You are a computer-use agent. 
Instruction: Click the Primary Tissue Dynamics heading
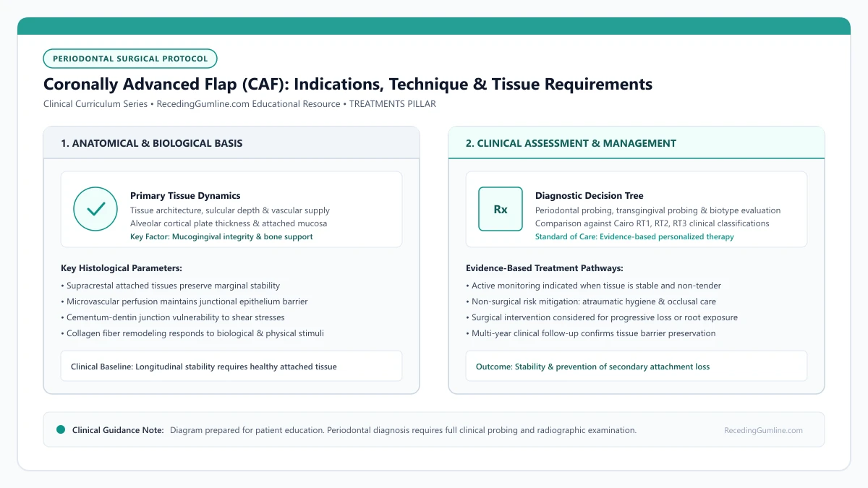coord(185,196)
